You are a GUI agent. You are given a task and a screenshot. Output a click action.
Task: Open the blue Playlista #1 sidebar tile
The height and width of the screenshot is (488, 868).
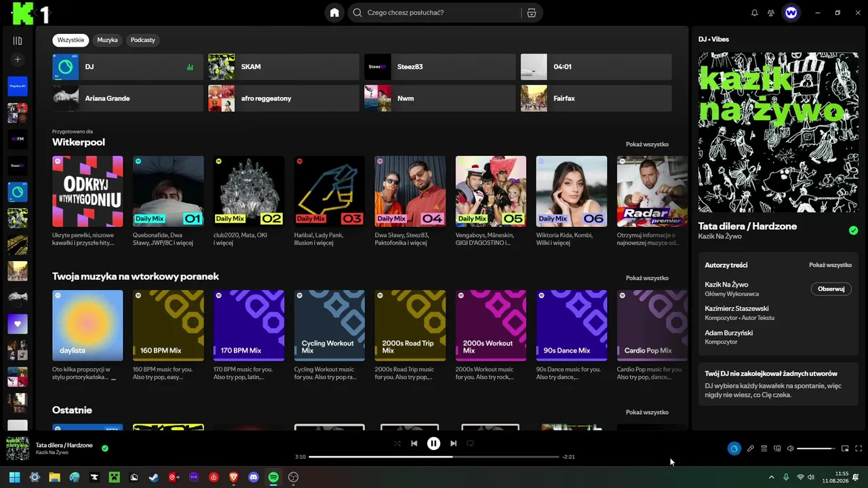18,86
